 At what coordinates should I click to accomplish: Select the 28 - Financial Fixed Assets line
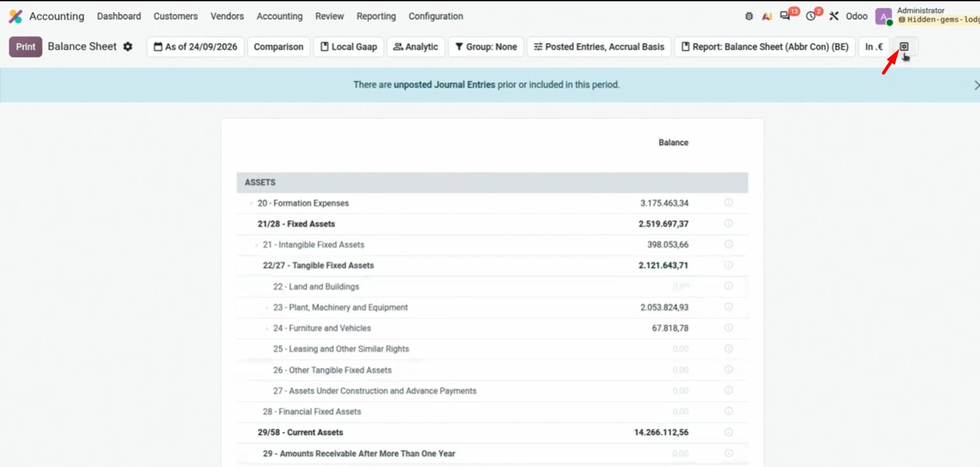(492, 412)
